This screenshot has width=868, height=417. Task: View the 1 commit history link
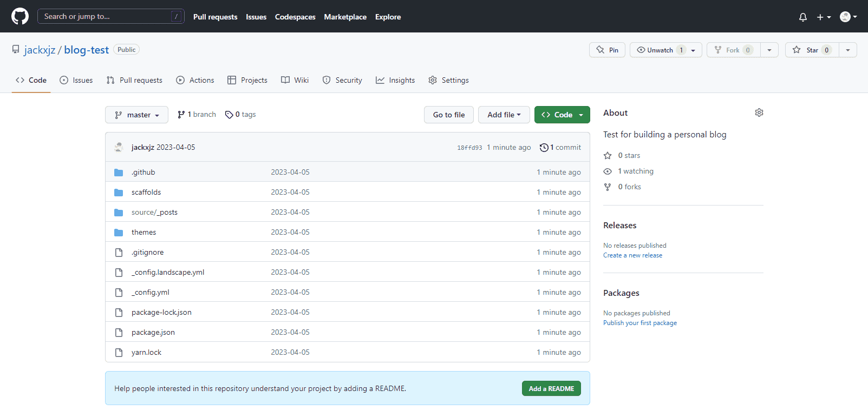560,147
